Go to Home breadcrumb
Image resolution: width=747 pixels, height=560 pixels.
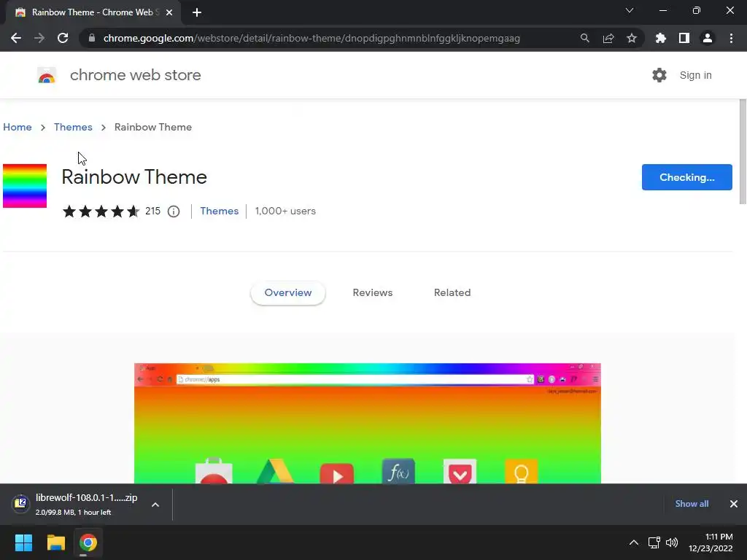(18, 127)
